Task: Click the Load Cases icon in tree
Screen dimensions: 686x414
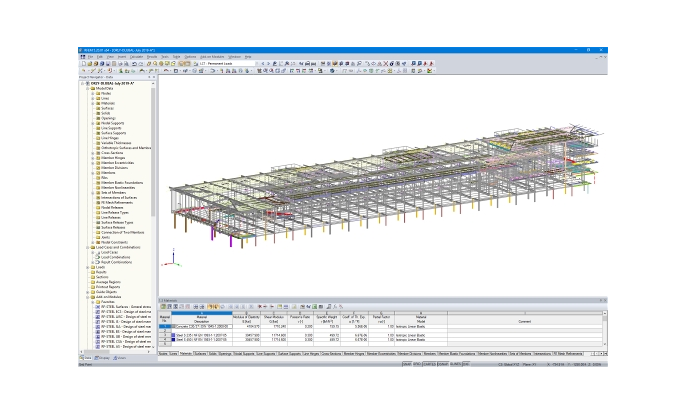Action: [x=98, y=253]
